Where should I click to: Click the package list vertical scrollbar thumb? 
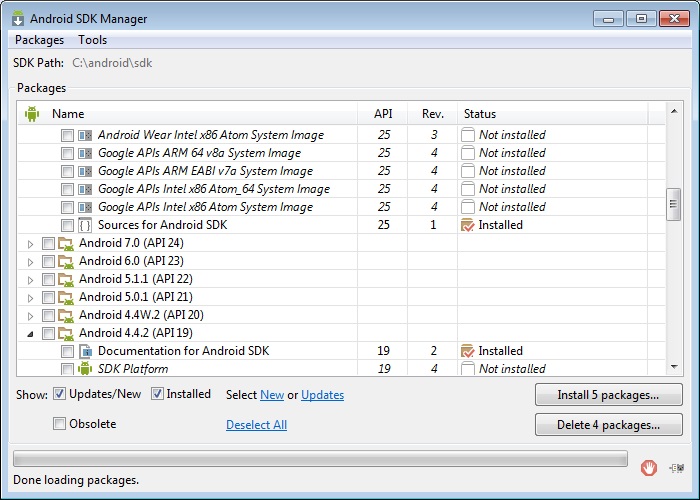click(674, 205)
